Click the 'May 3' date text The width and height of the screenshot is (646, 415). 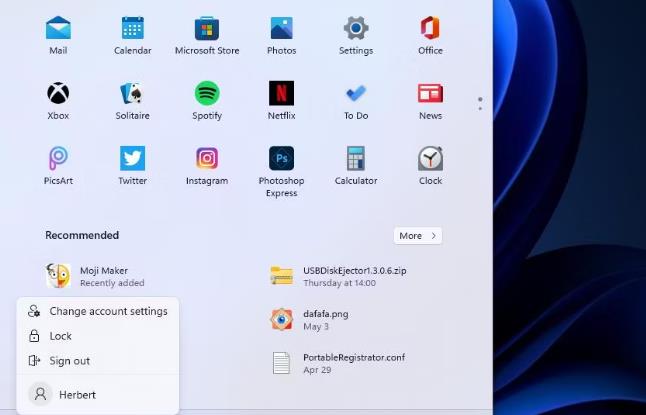coord(316,326)
